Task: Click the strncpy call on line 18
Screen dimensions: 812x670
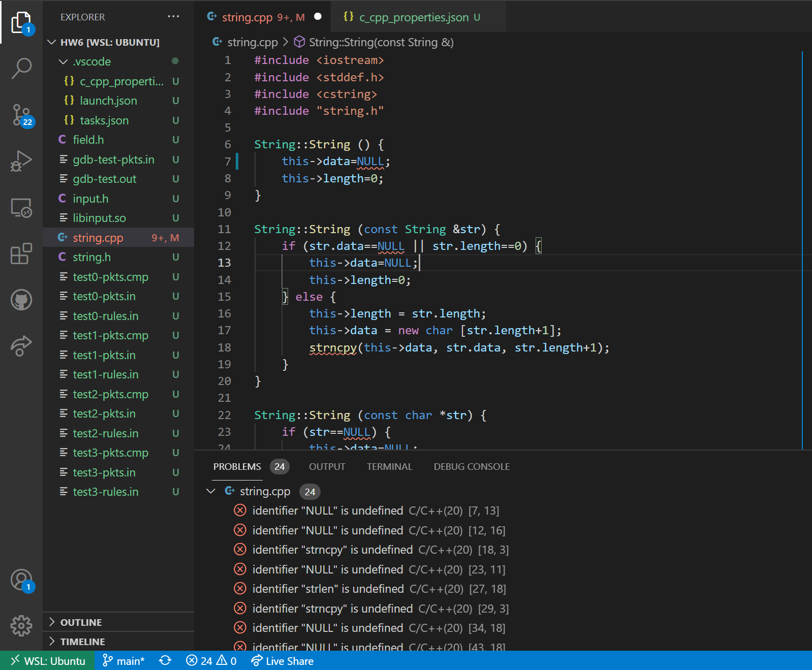Action: [x=333, y=347]
